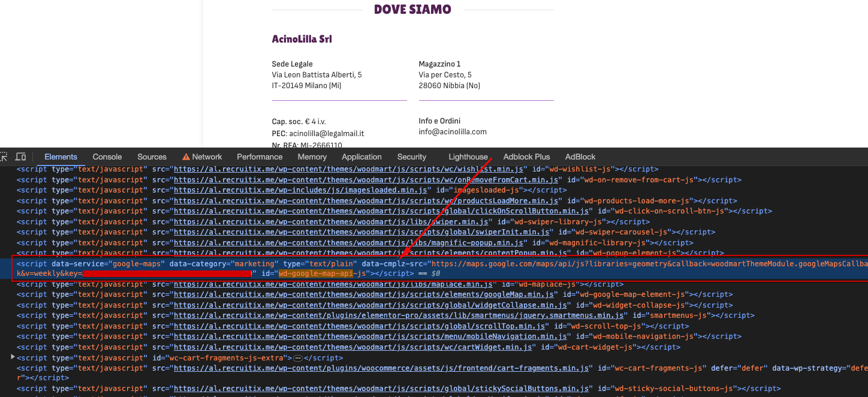Open the jquery.smartmenus.min.js link
The width and height of the screenshot is (868, 397).
pyautogui.click(x=398, y=315)
